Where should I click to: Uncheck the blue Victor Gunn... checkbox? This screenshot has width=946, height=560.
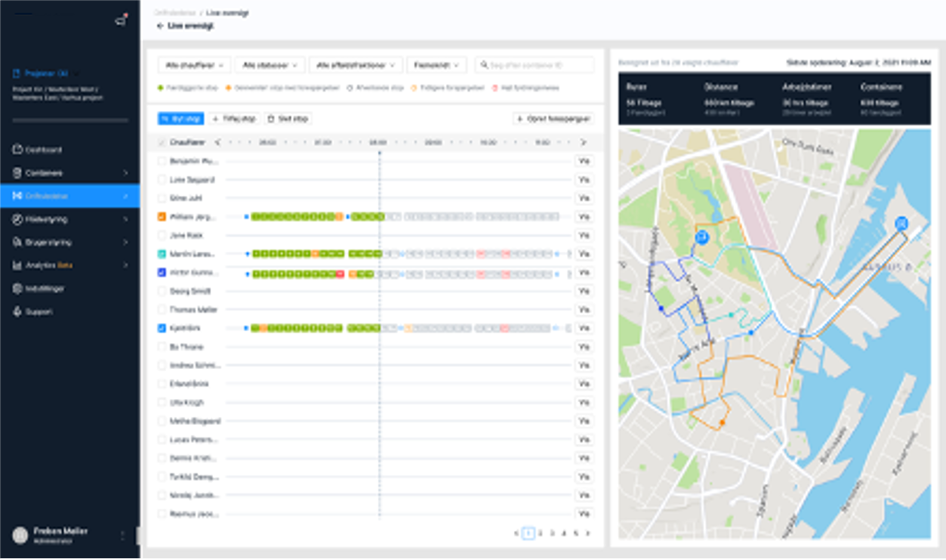[x=162, y=273]
